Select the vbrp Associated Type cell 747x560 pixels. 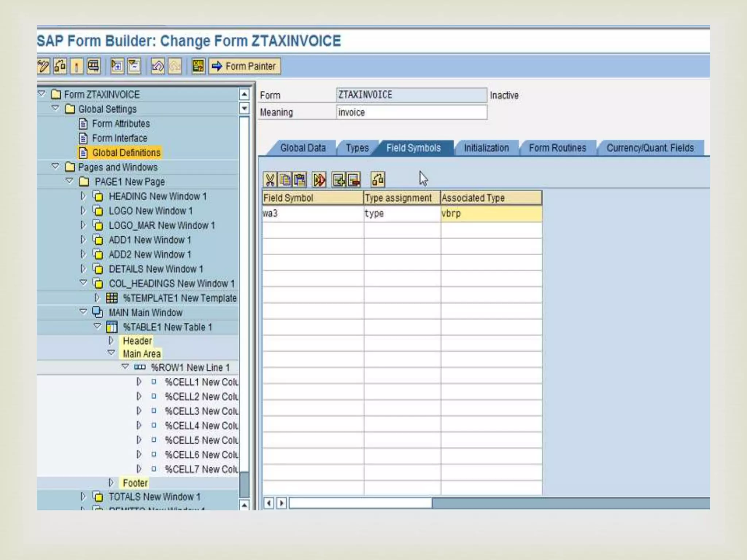point(491,214)
